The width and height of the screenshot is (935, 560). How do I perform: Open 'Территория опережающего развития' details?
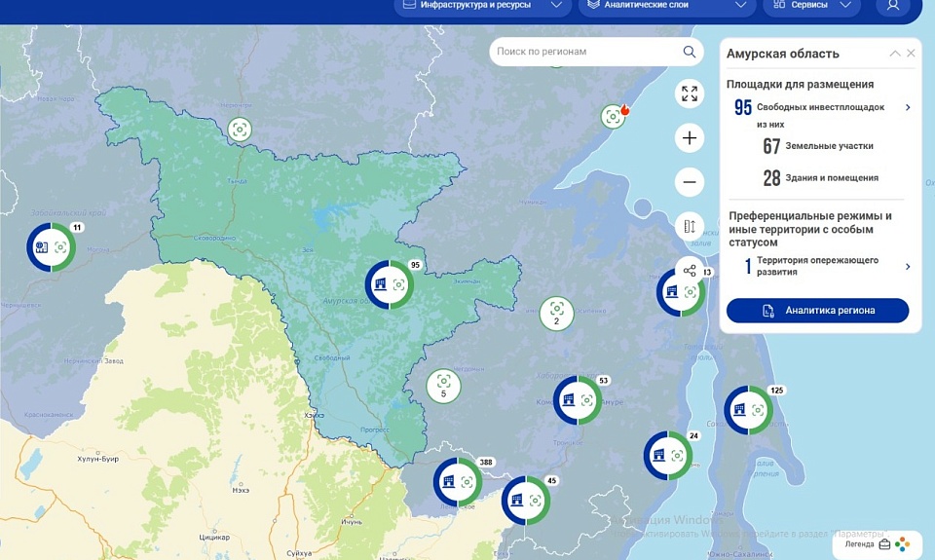(908, 267)
